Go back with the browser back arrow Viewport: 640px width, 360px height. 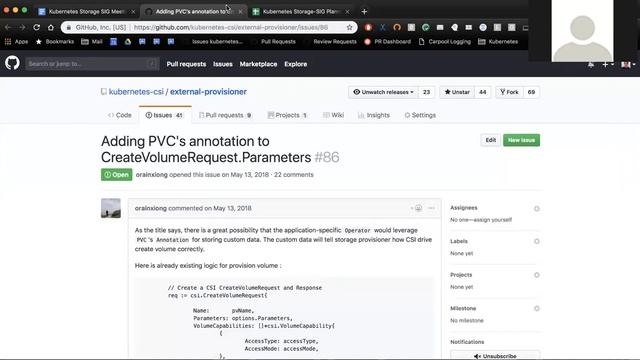click(8, 27)
